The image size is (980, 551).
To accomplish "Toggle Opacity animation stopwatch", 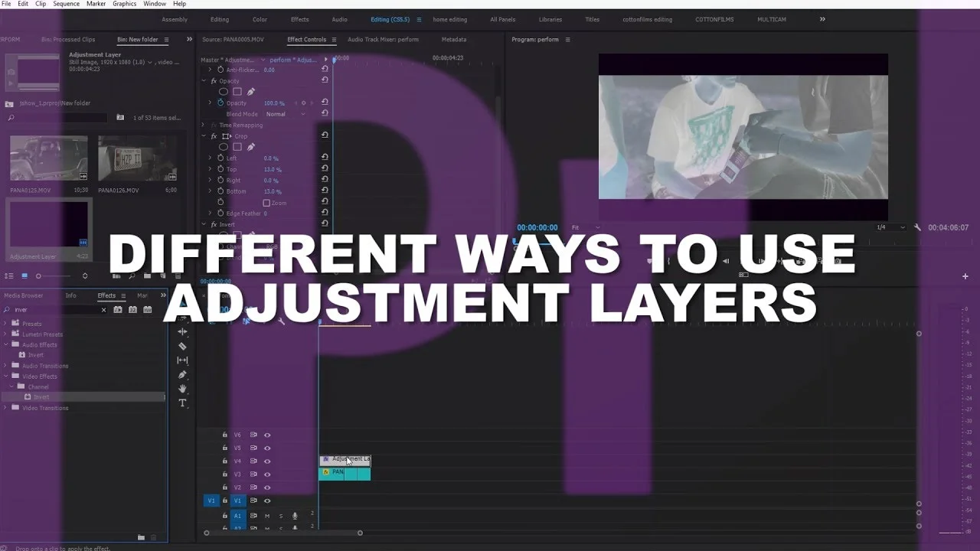I will pos(220,103).
